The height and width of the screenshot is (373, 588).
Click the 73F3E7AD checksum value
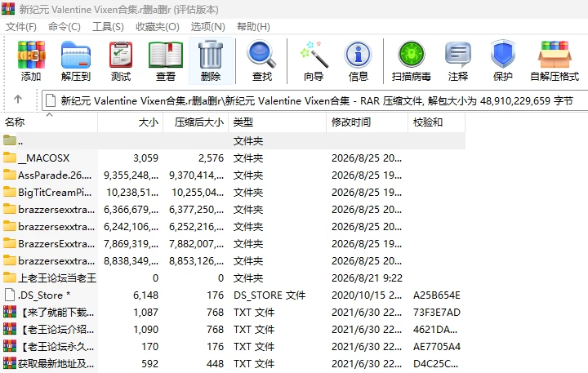coord(436,313)
